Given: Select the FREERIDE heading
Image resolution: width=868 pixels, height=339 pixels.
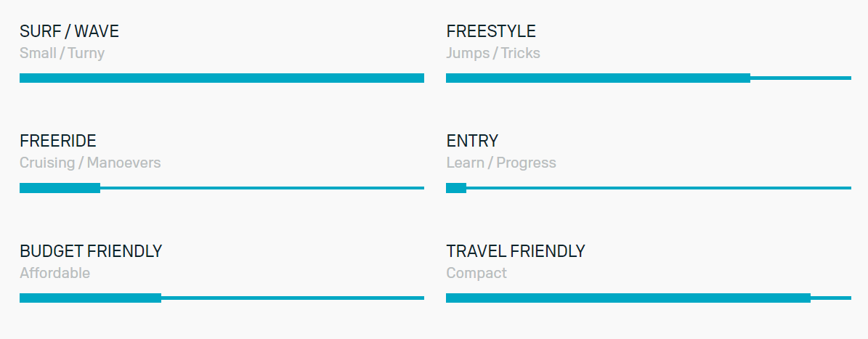Looking at the screenshot, I should (x=58, y=141).
